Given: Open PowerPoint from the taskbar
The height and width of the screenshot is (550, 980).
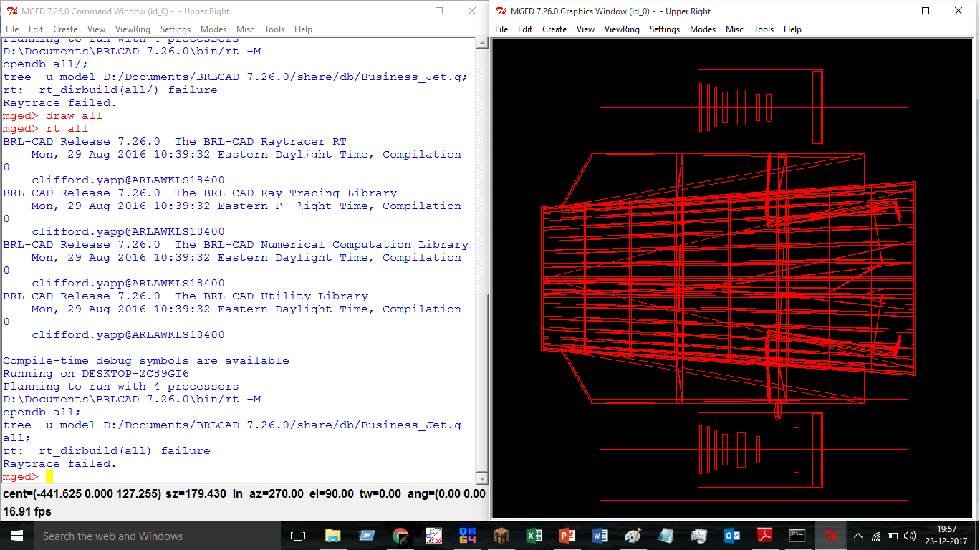Looking at the screenshot, I should (567, 536).
